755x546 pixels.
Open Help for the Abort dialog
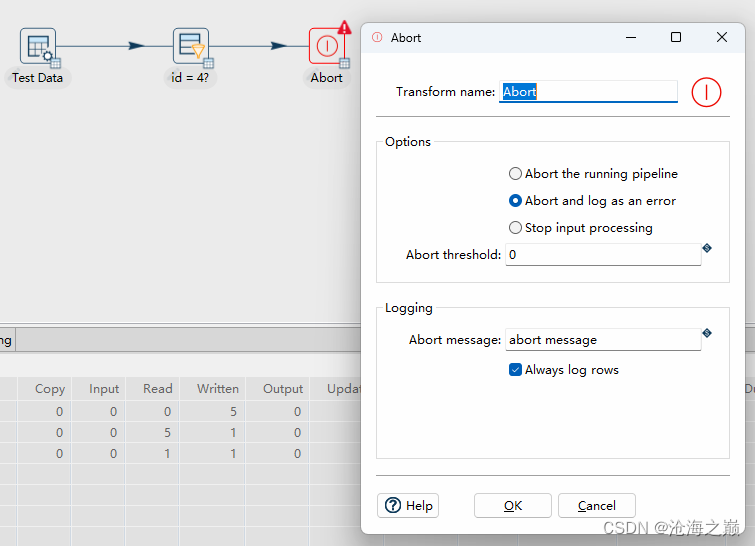408,506
